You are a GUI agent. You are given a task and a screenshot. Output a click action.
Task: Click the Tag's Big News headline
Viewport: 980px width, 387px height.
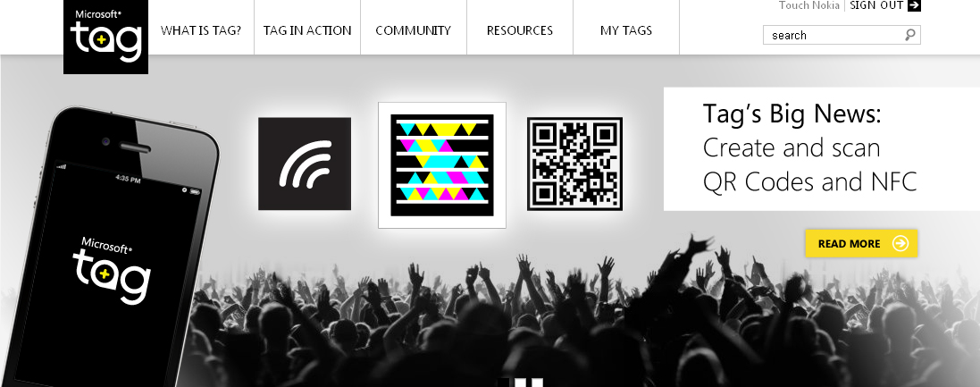click(x=792, y=114)
